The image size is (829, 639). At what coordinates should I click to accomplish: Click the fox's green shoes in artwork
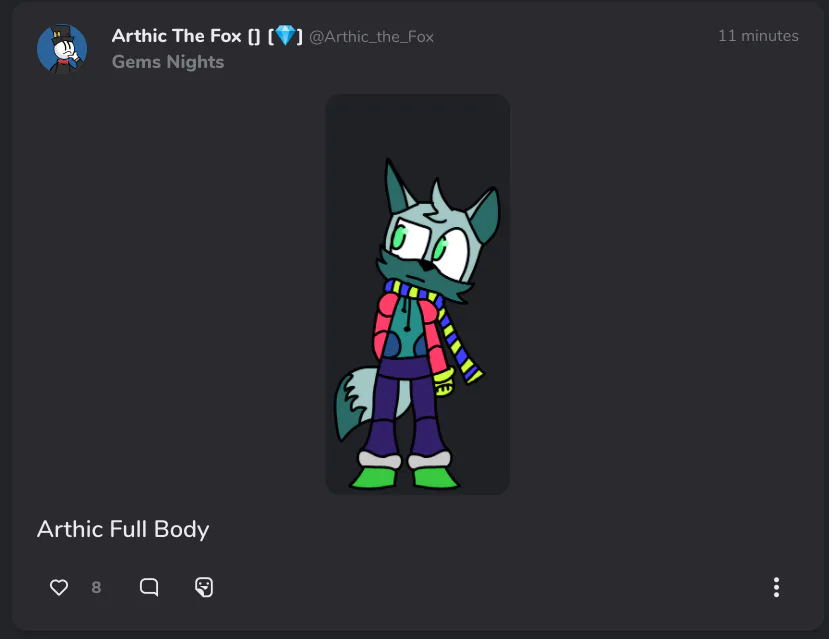click(x=404, y=477)
